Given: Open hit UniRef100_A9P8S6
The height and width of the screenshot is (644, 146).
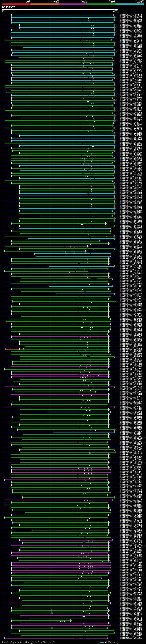Looking at the screenshot, I should point(131,15).
